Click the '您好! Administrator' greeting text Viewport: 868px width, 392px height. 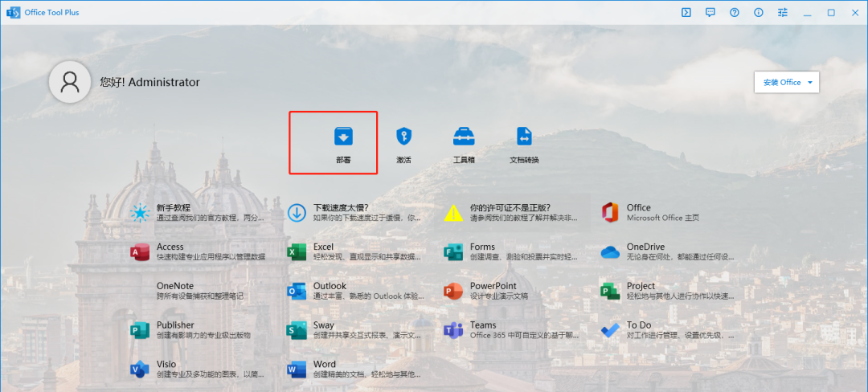point(150,83)
